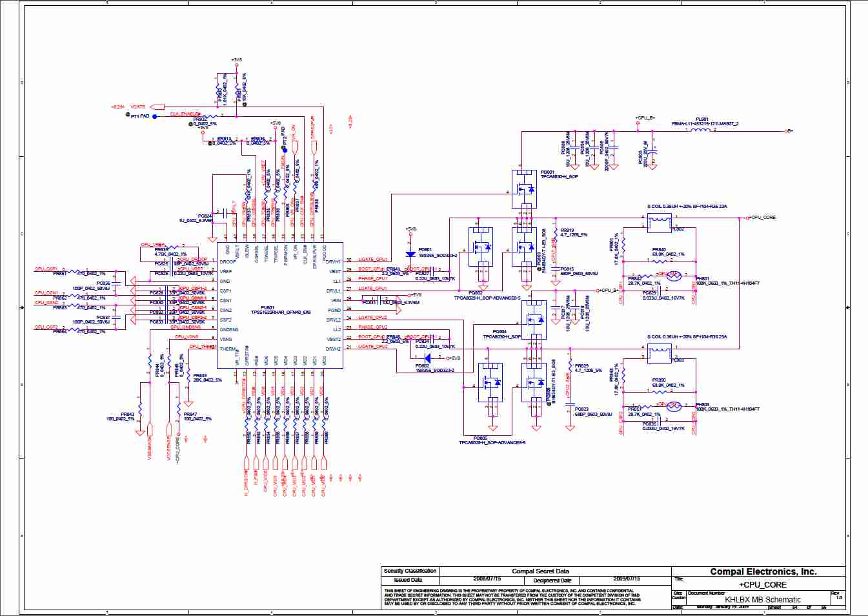Select the TPS51620RHAR_QFN40_6X6 part number text
This screenshot has width=868, height=616.
pos(281,313)
